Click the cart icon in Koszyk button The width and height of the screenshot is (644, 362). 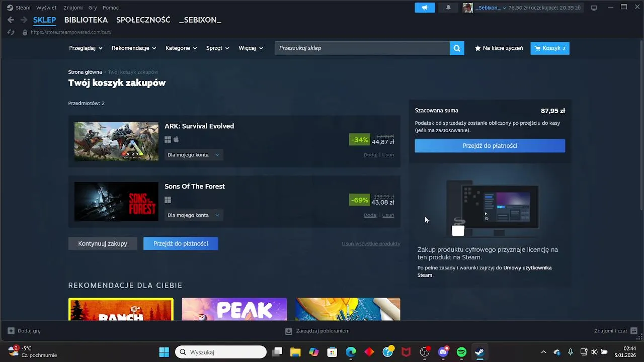(x=537, y=48)
